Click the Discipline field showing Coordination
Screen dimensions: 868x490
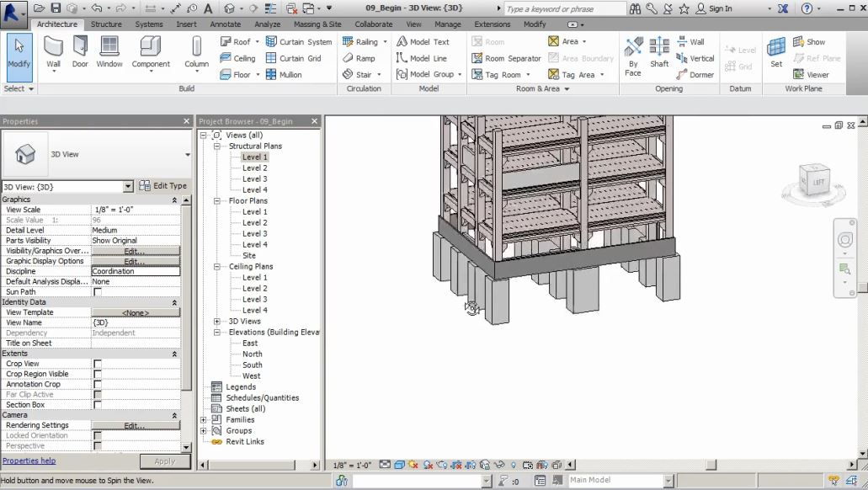(x=136, y=271)
